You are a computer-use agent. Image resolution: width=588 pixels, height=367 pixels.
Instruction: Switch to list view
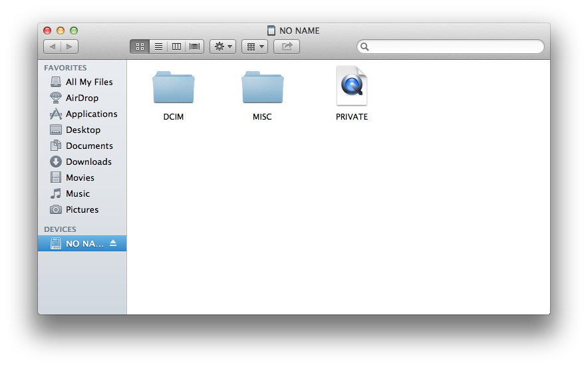pyautogui.click(x=158, y=47)
